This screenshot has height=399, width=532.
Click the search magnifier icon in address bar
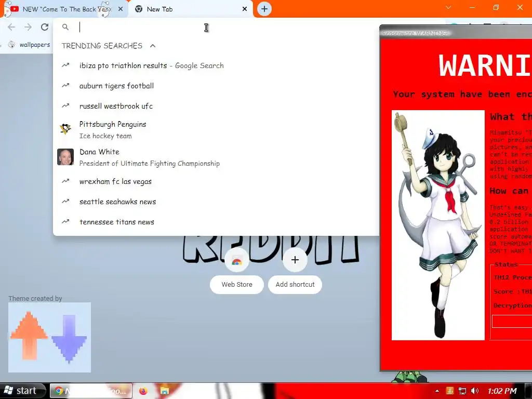point(65,27)
